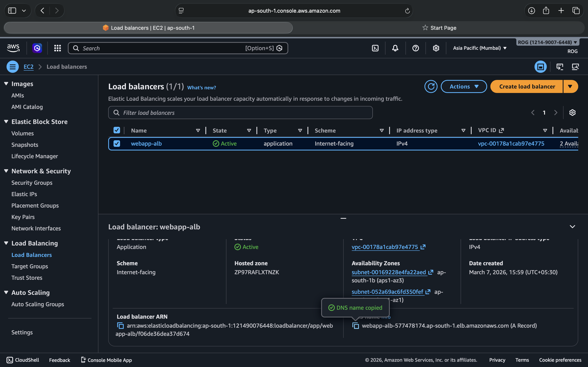Open the help question mark icon
The height and width of the screenshot is (367, 588).
(x=415, y=48)
